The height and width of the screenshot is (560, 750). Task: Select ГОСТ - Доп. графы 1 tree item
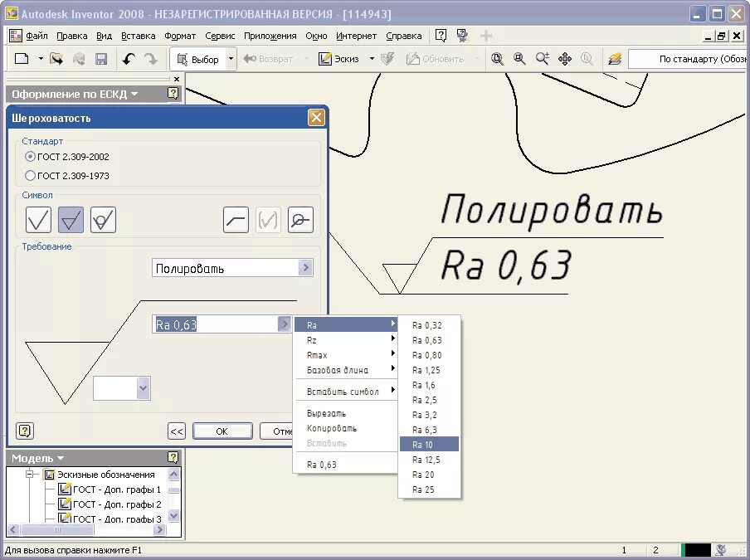(110, 489)
